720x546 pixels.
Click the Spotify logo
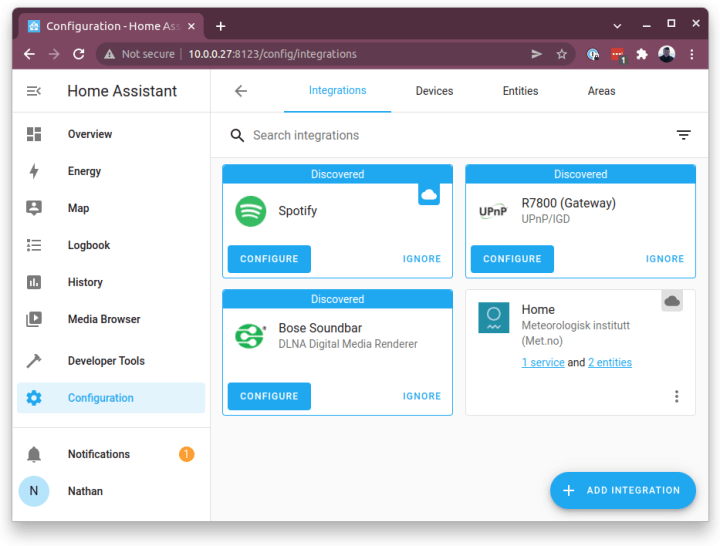[250, 211]
